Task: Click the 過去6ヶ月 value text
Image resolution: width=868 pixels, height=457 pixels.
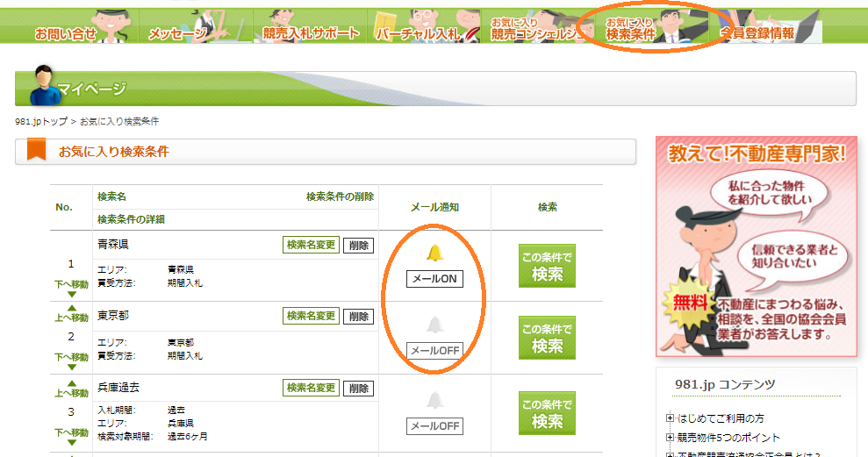Action: [188, 437]
